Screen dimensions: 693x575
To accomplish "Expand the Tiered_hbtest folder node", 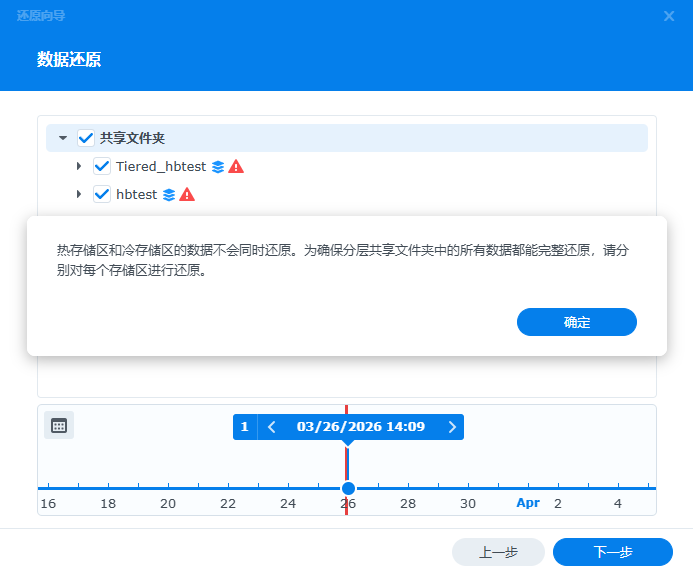I will tap(79, 166).
